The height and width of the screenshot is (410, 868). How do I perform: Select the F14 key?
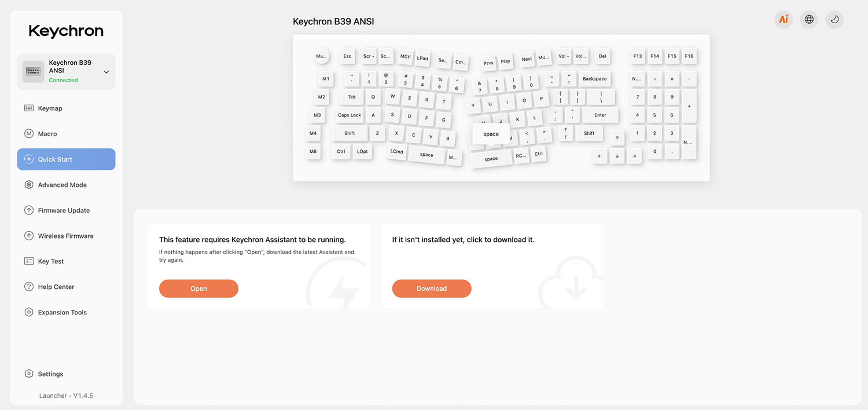click(x=654, y=56)
